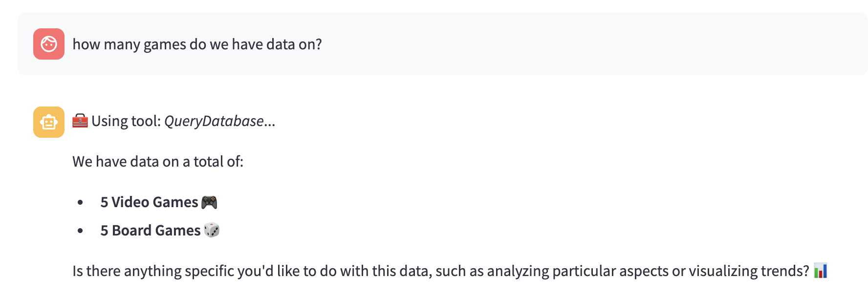868x299 pixels.
Task: Select the bold '5 Board Games' text
Action: tap(151, 231)
